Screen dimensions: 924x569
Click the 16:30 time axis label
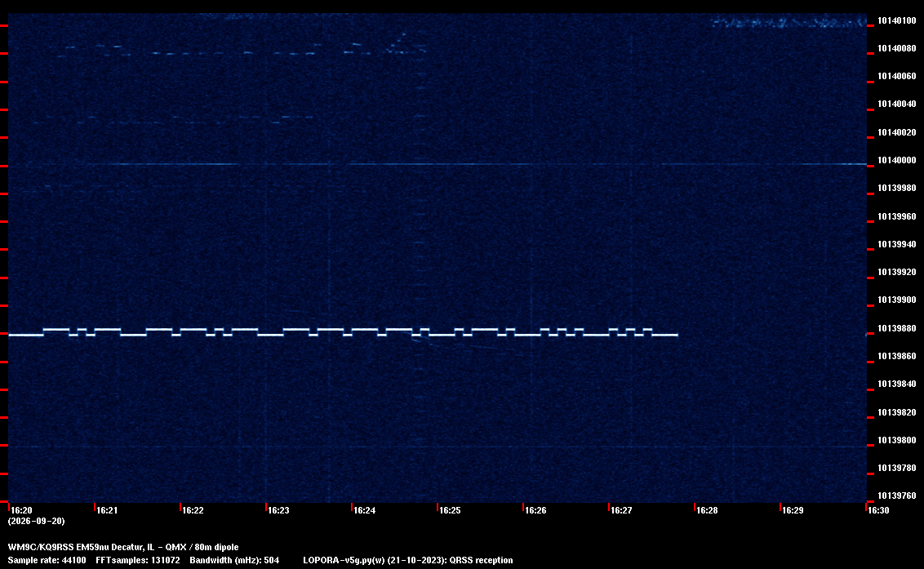[878, 510]
